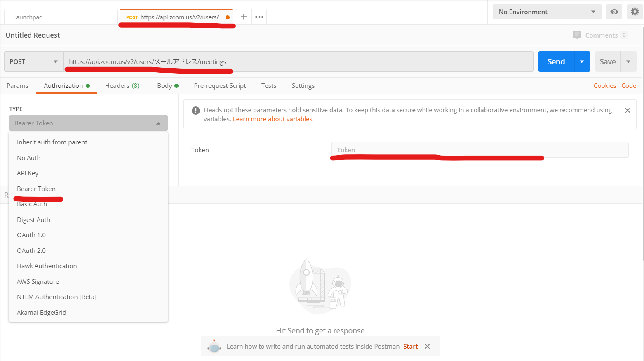Open the Code link

[x=629, y=85]
